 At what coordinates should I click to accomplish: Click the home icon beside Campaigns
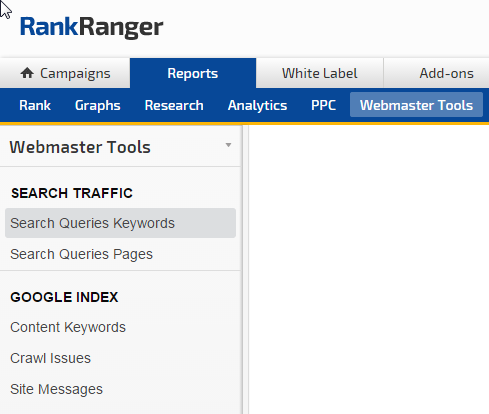coord(27,73)
